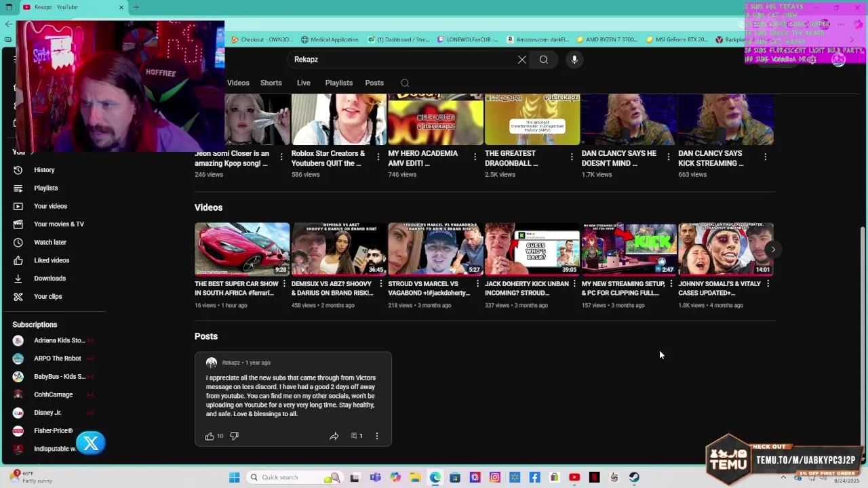Switch to the Shorts tab
Screen dimensions: 868x488
(x=271, y=83)
